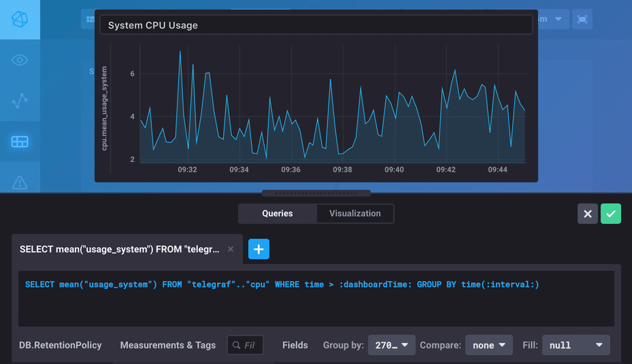Click the Chronograf logo icon

pos(20,19)
